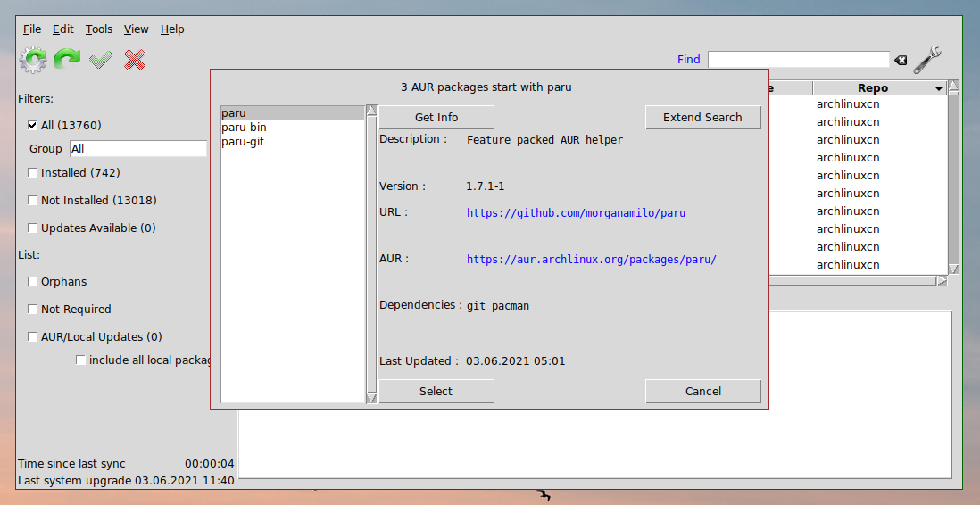Open the Repo column dropdown arrow
Screen dimensions: 980x505
click(x=938, y=88)
